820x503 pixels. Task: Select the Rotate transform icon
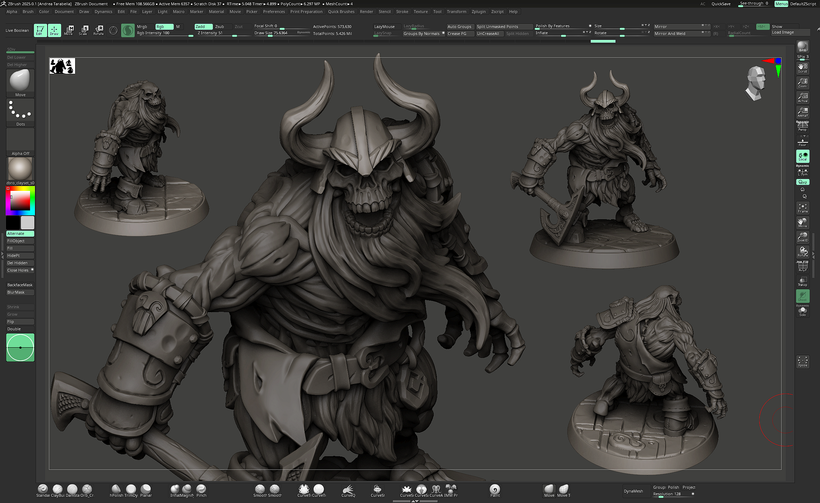click(98, 30)
